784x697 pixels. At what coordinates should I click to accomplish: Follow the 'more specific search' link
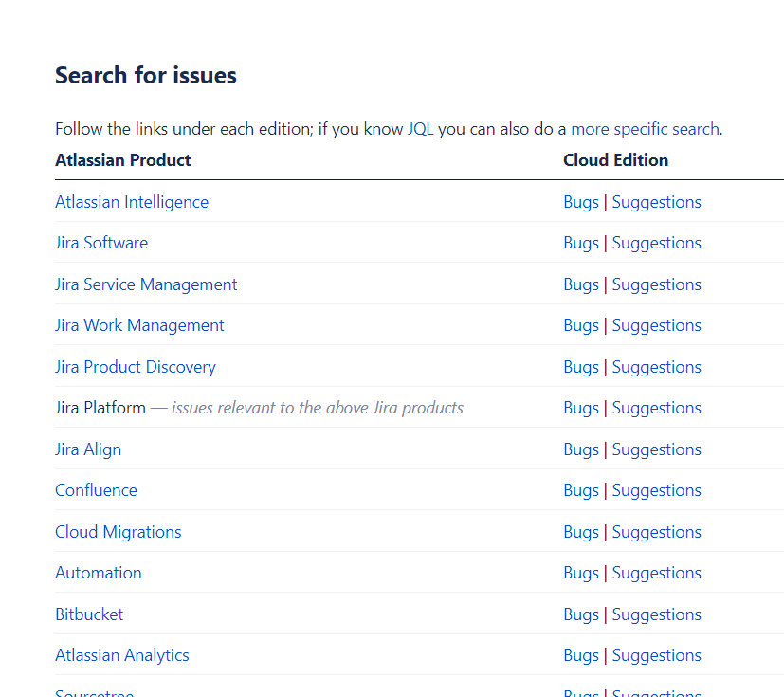645,129
